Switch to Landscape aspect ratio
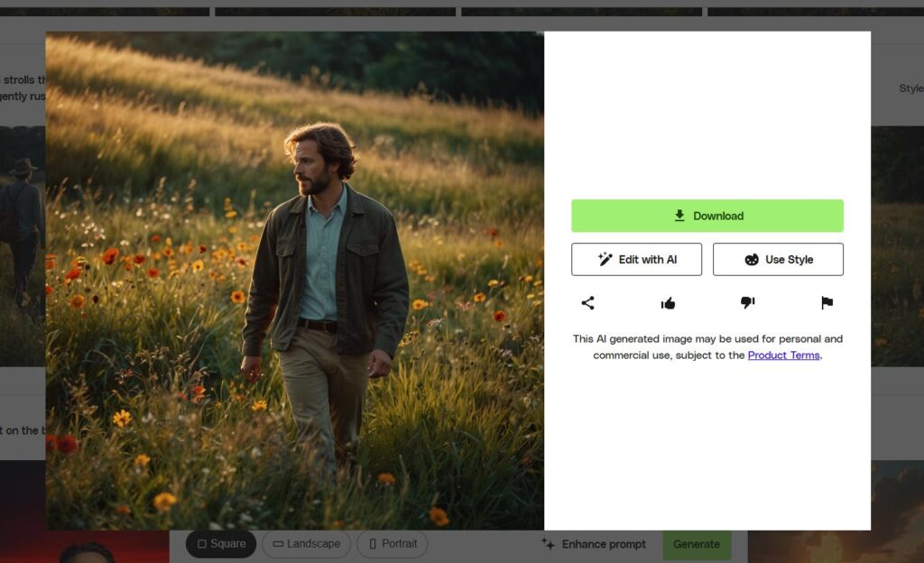 pos(305,544)
